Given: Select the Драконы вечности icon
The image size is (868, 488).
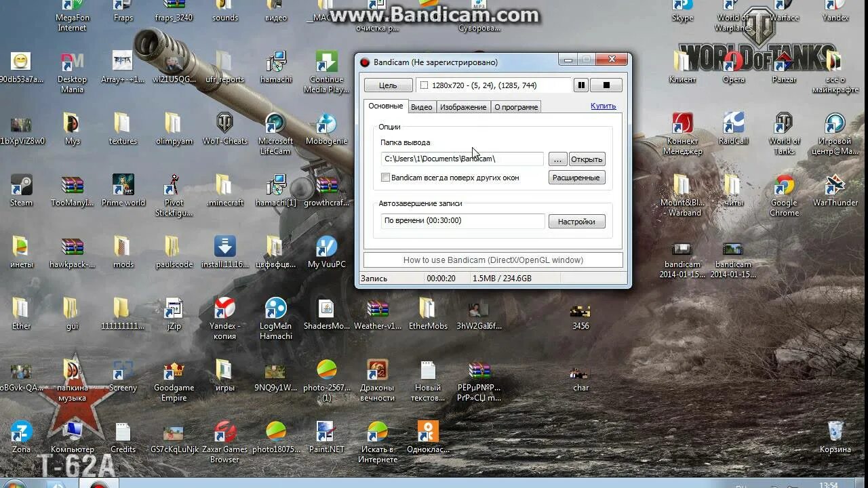Looking at the screenshot, I should pyautogui.click(x=377, y=380).
